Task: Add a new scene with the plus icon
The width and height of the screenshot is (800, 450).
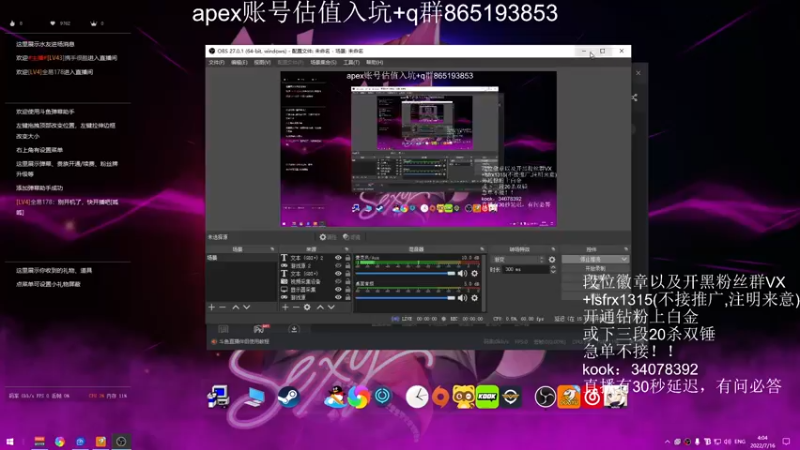Action: [x=211, y=307]
